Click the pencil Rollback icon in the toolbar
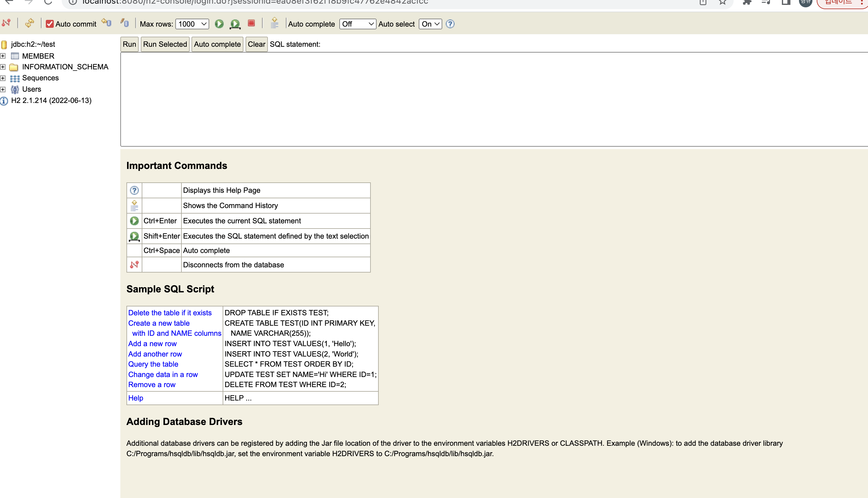Screen dimensions: 868x498 click(x=124, y=23)
